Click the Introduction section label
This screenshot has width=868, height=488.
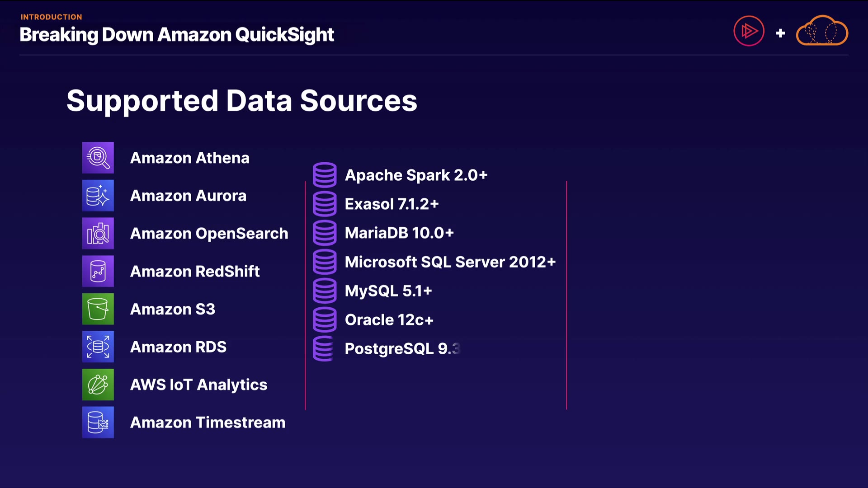point(51,17)
